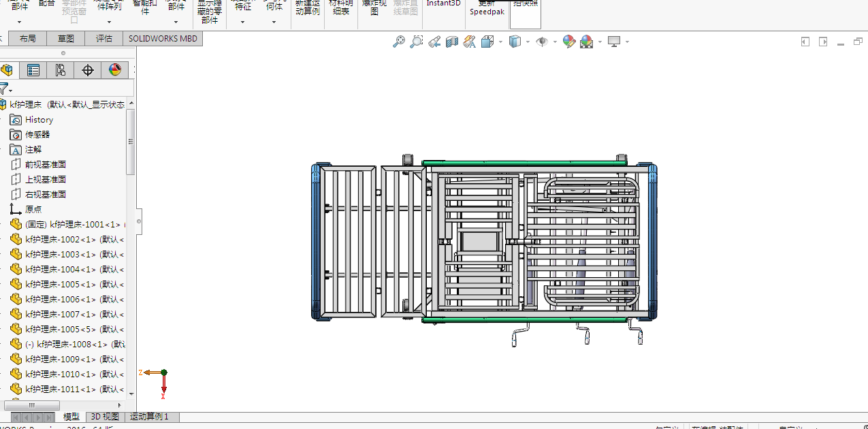868x429 pixels.
Task: Expand the kf护理床-1003 component node
Action: 2,255
